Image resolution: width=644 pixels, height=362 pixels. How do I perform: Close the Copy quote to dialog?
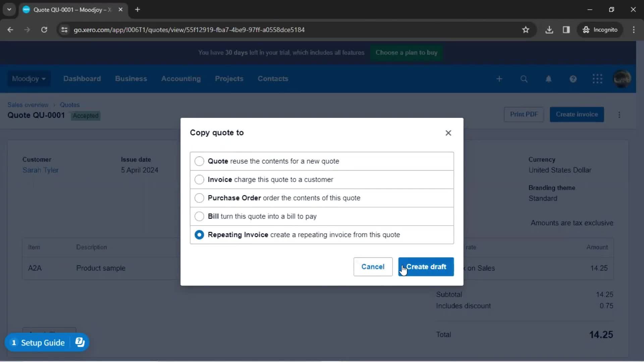pos(448,133)
